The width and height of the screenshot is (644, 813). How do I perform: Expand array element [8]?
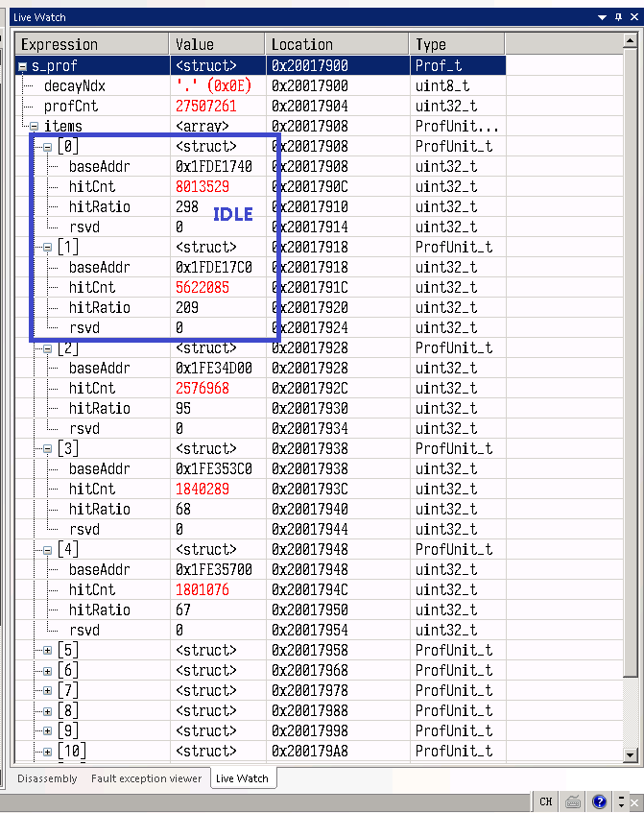click(48, 711)
